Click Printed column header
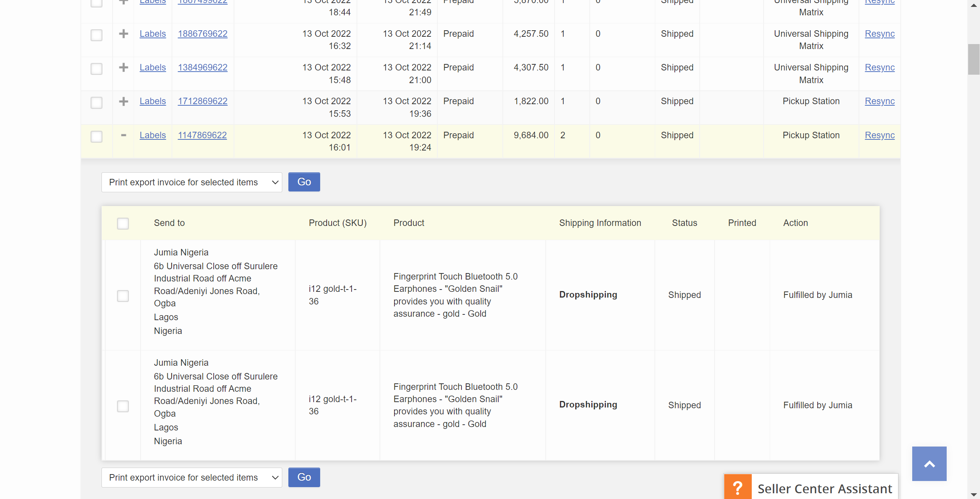This screenshot has height=499, width=980. click(x=742, y=223)
